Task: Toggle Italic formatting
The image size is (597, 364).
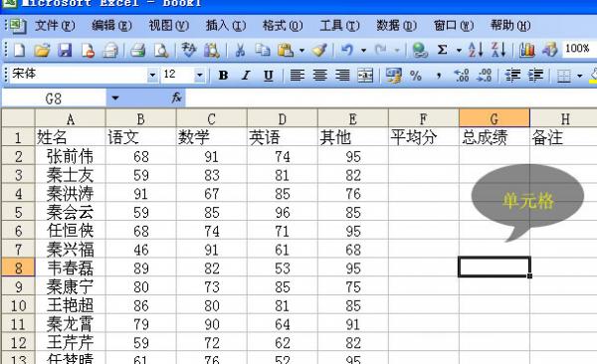Action: [246, 76]
